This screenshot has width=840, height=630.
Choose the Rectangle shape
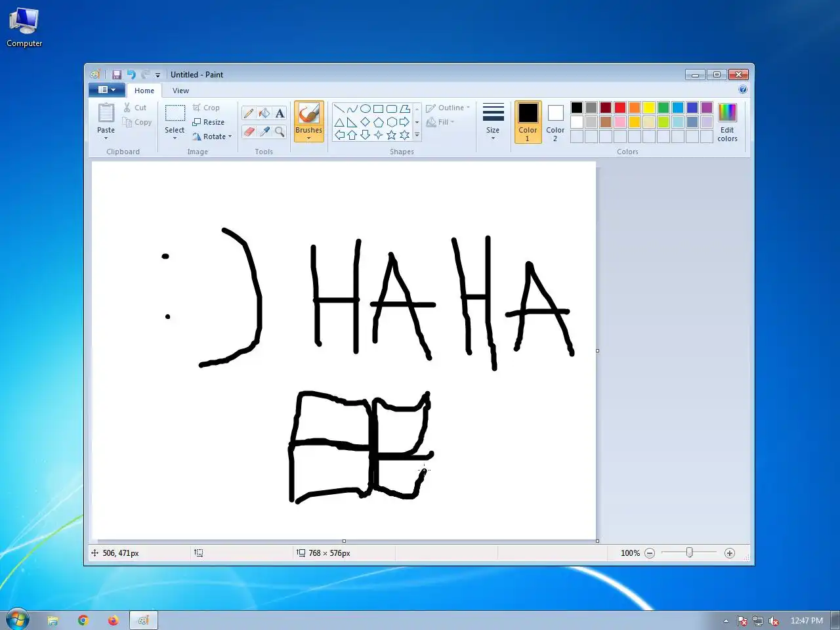[379, 109]
